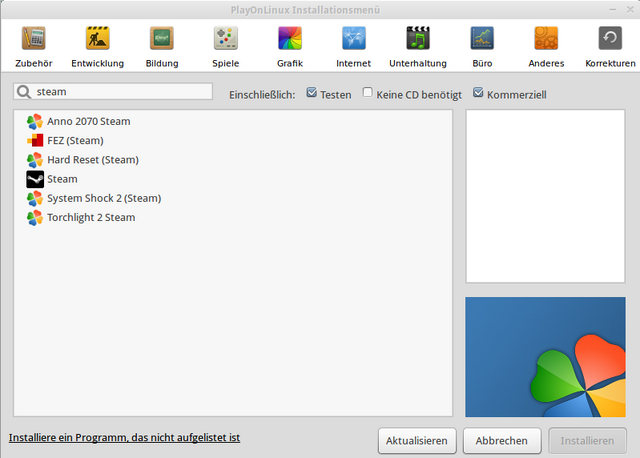Open 'Installiere ein Programm, das nicht aufgelistet ist' link

click(124, 438)
